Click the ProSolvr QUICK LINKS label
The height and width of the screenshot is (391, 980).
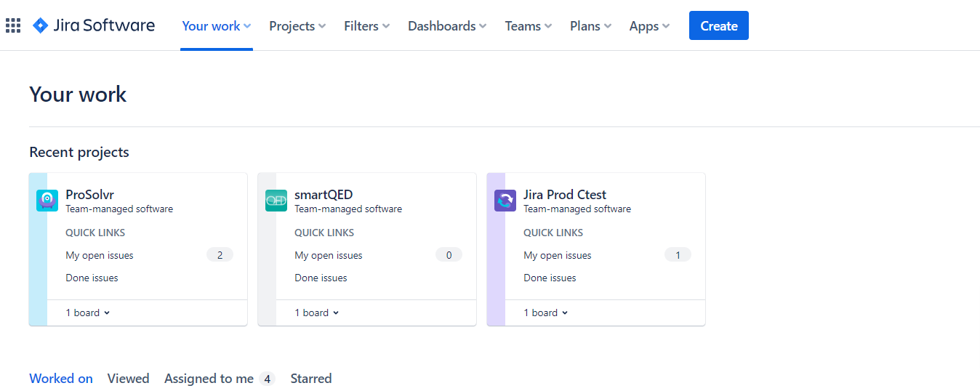(x=95, y=233)
